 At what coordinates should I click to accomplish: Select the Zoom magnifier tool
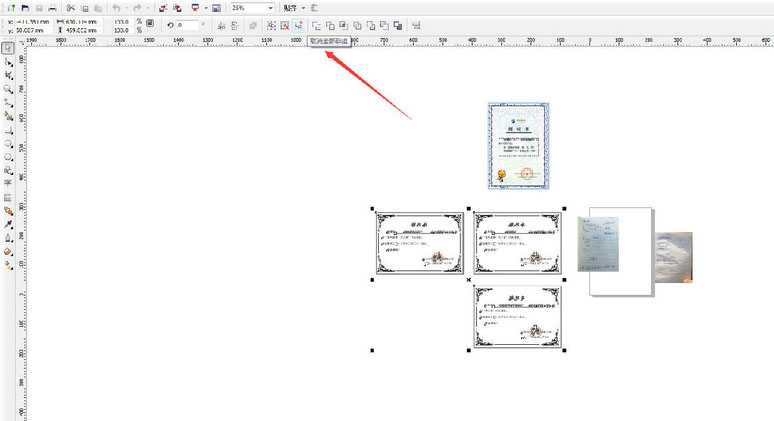[x=8, y=88]
